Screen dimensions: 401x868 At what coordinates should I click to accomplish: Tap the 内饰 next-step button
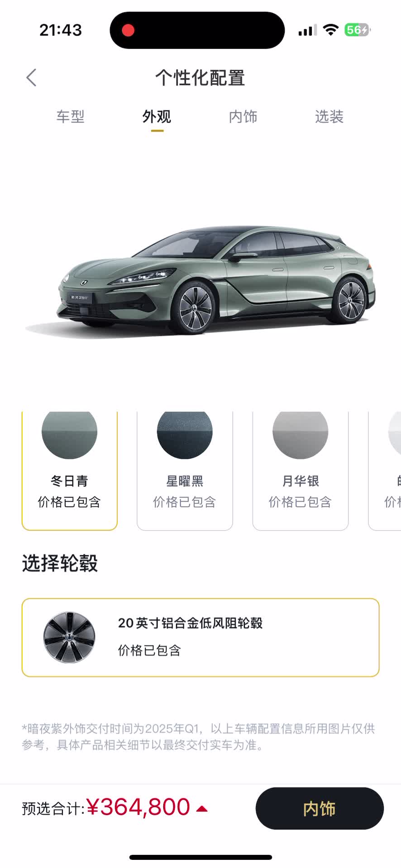point(320,808)
